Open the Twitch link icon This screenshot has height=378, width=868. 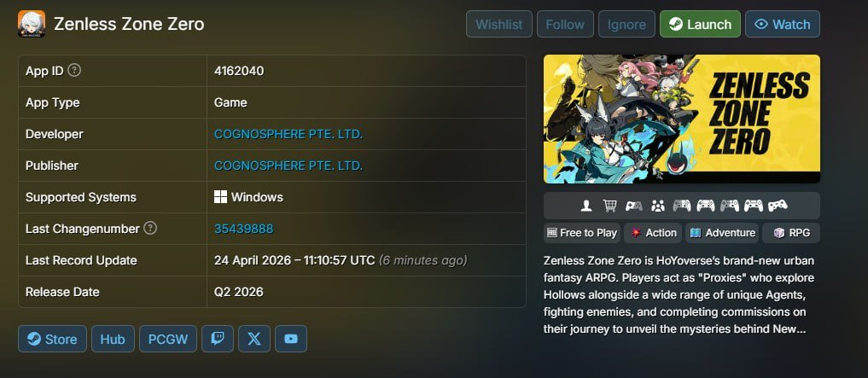pos(218,339)
